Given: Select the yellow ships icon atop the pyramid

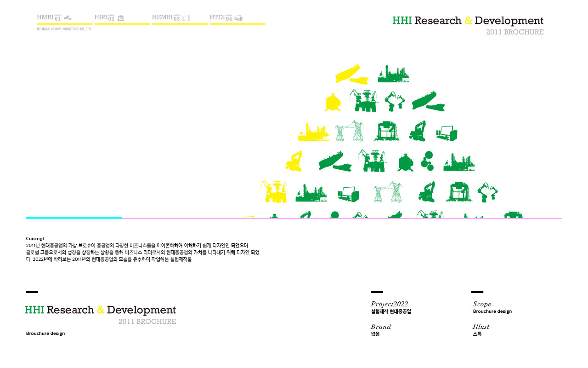Looking at the screenshot, I should coord(352,74).
